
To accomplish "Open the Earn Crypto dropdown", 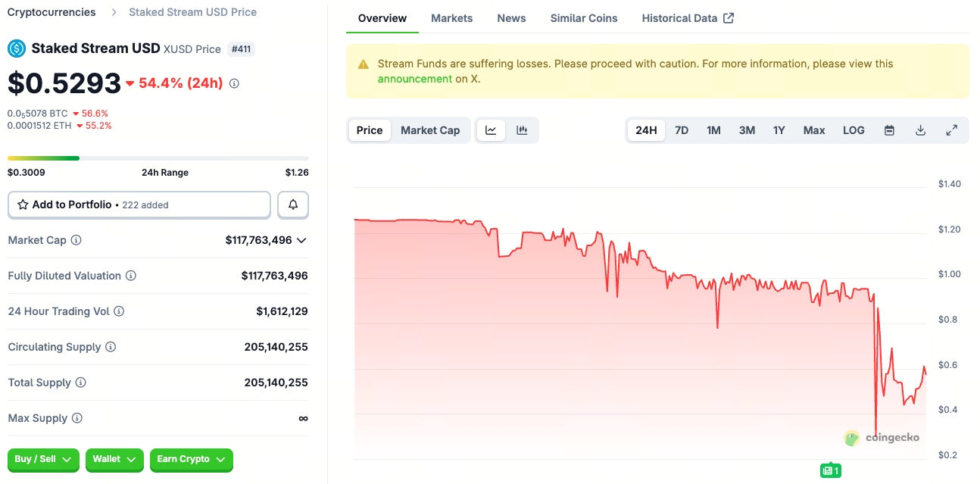I will point(191,460).
